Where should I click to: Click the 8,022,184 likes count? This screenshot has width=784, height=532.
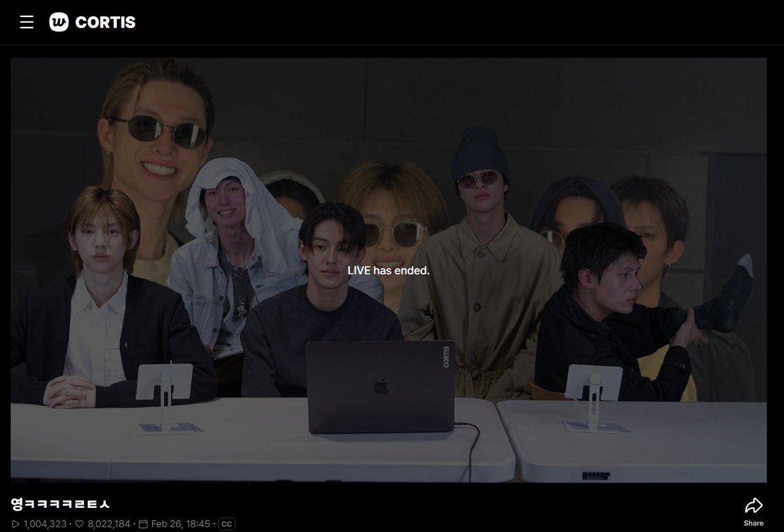(x=108, y=524)
